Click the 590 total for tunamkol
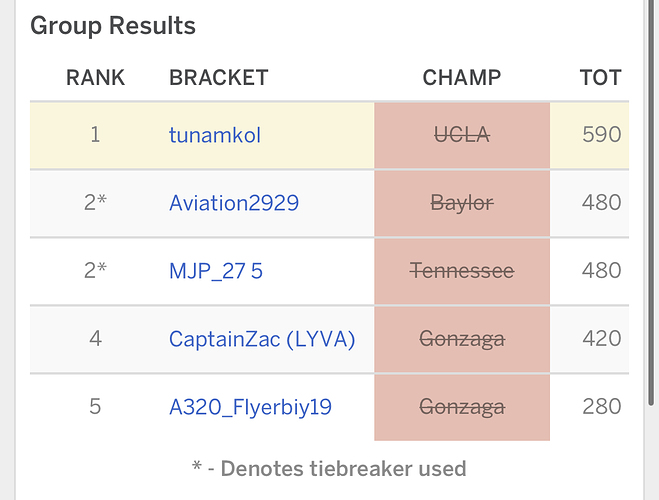This screenshot has height=500, width=659. (x=601, y=134)
